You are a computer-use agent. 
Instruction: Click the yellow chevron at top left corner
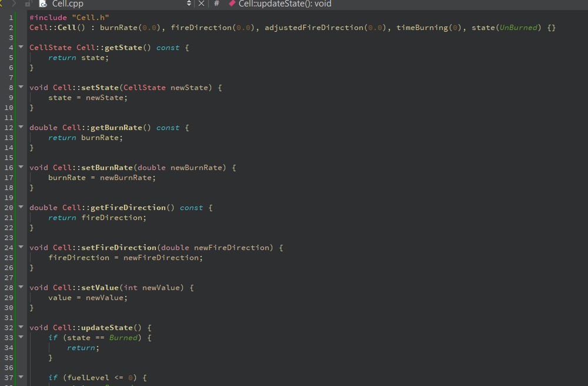coord(1,4)
